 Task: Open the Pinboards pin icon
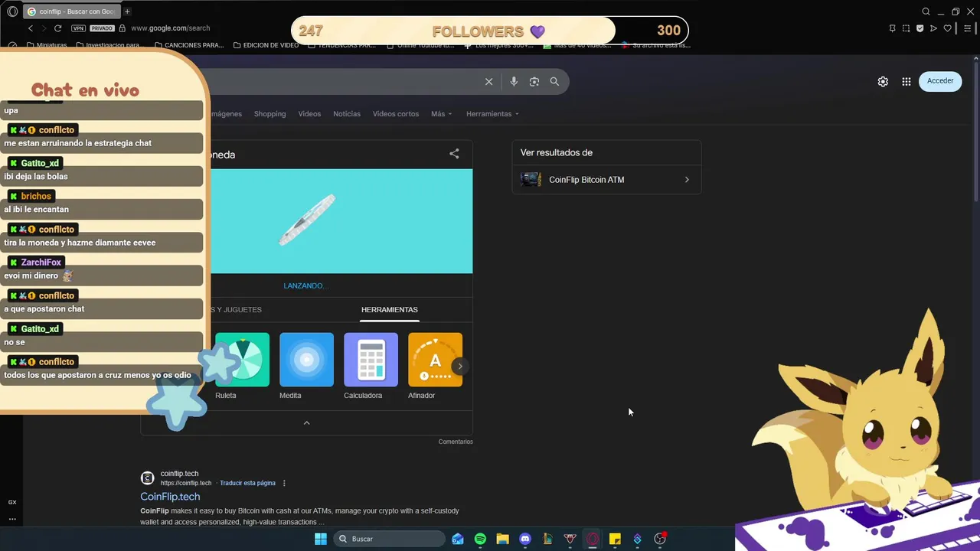[x=893, y=28]
